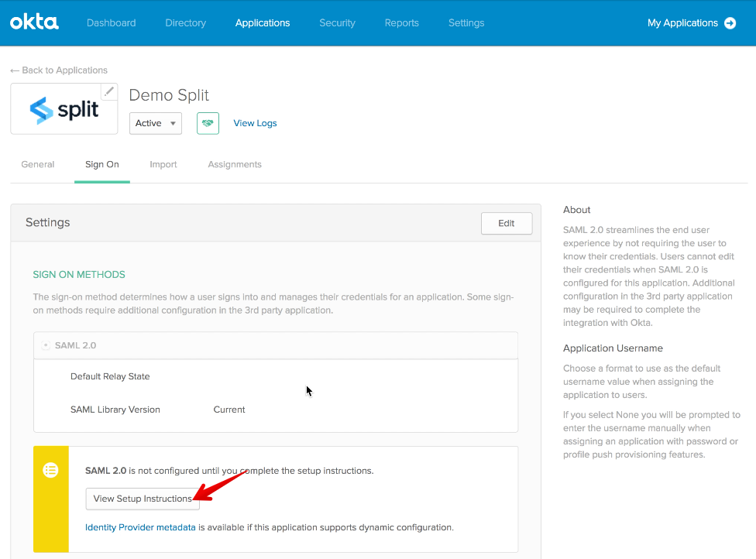Click the Okta logo

coord(34,22)
